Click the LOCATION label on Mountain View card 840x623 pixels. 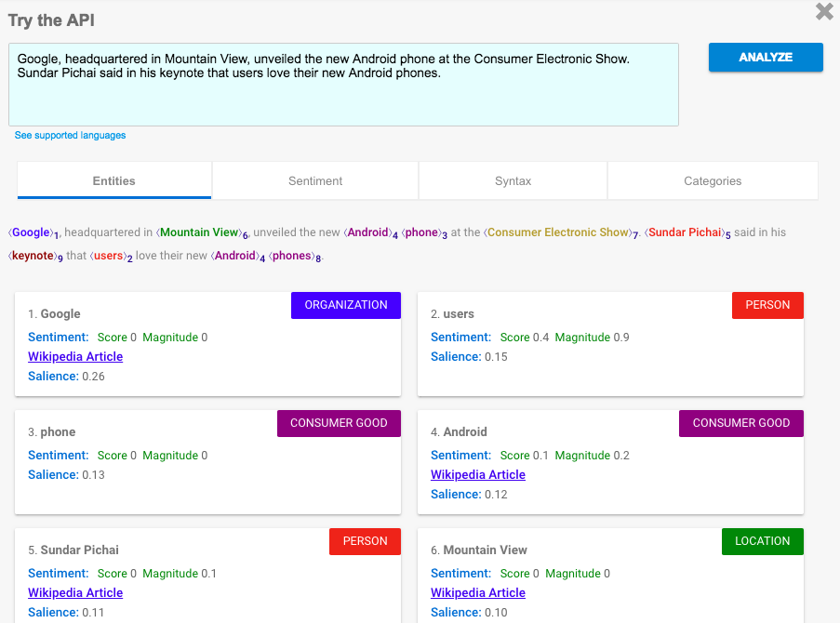pos(762,541)
